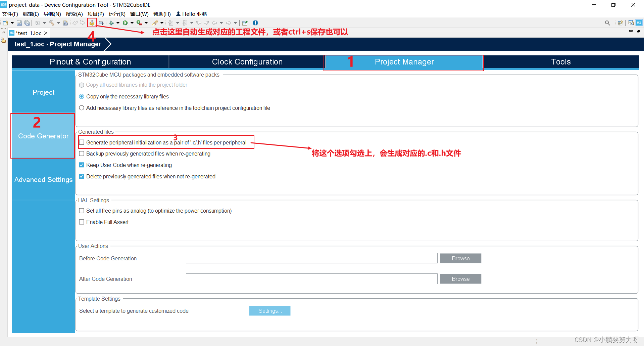Image resolution: width=644 pixels, height=346 pixels.
Task: Click Browse for After Code Generation
Action: tap(460, 279)
